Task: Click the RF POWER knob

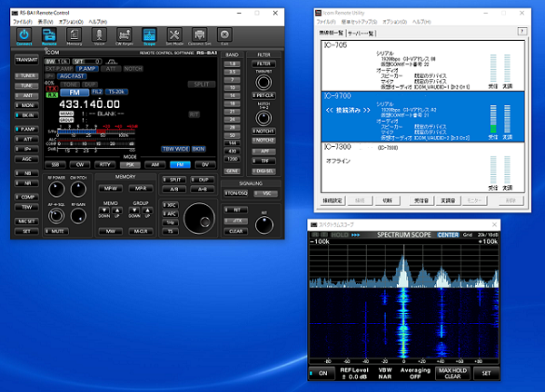Action: click(x=56, y=190)
